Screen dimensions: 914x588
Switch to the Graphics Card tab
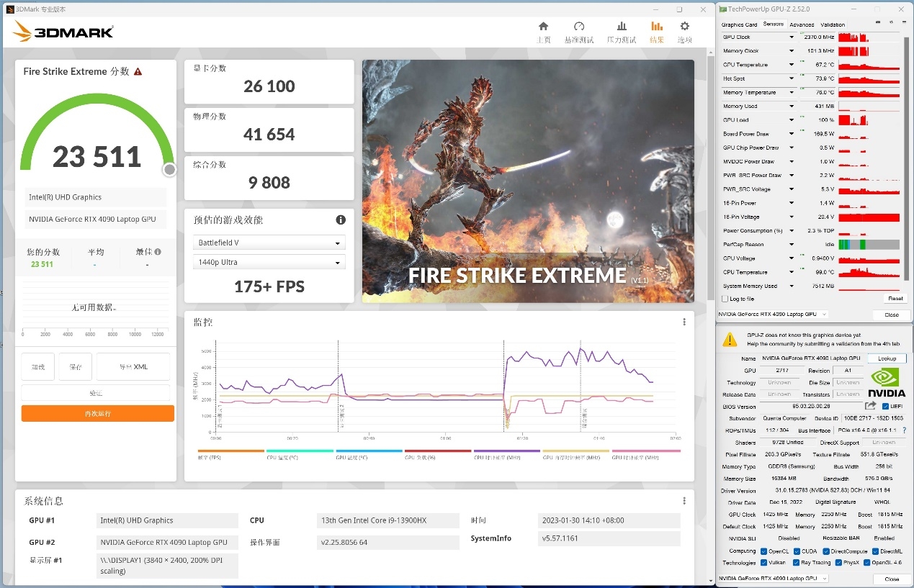click(x=739, y=24)
